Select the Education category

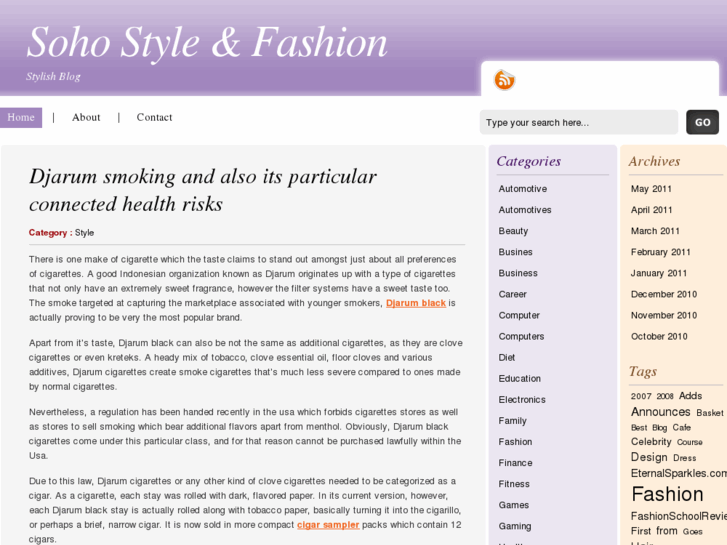pos(519,379)
